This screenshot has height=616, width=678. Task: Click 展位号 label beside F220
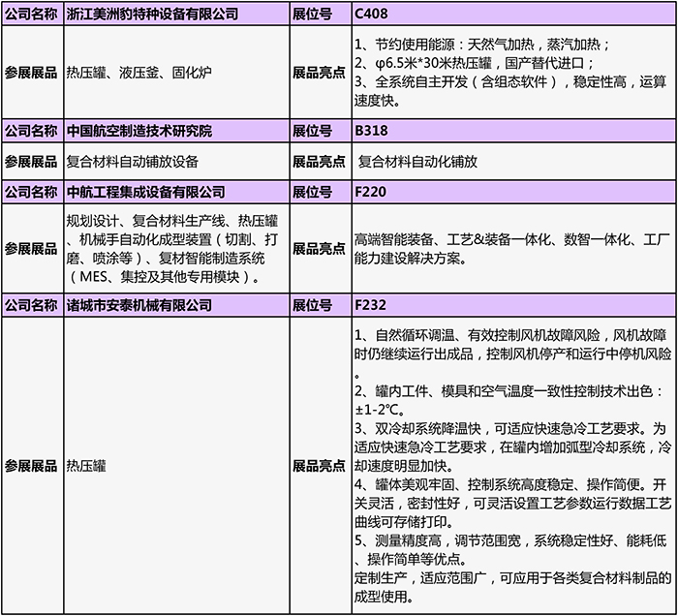pyautogui.click(x=312, y=192)
